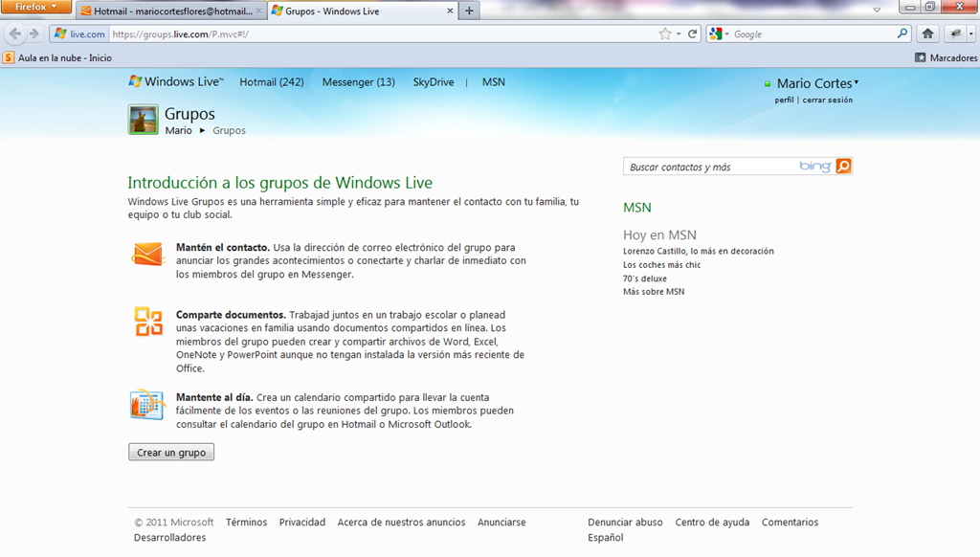
Task: Click the Bing orange search icon
Action: click(x=843, y=167)
